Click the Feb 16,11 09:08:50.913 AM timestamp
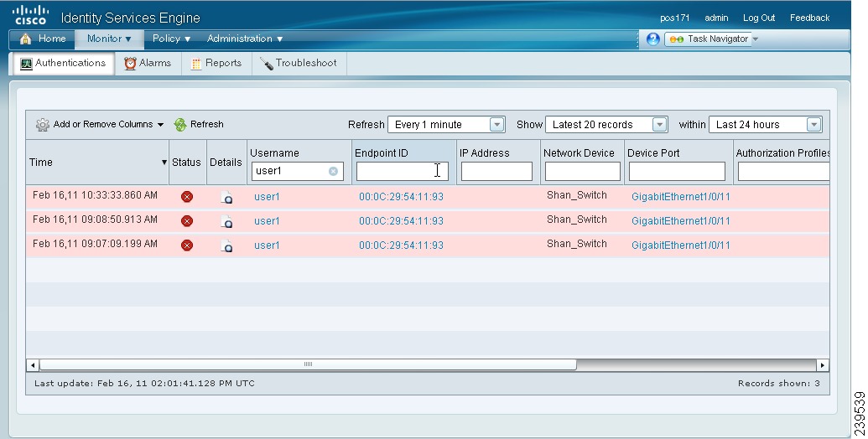 pyautogui.click(x=96, y=219)
